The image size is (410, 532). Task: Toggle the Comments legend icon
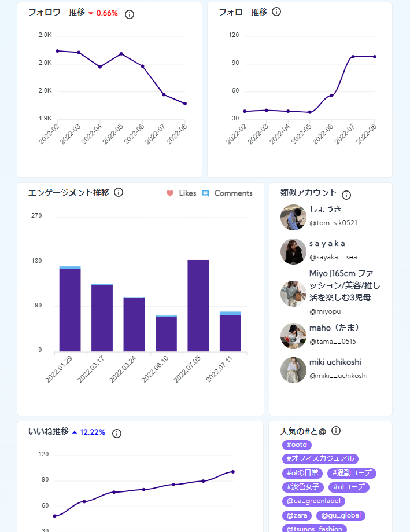[205, 193]
